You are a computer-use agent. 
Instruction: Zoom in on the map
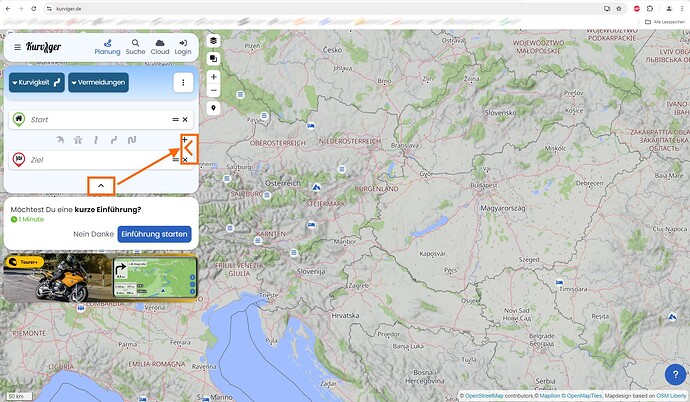point(213,77)
